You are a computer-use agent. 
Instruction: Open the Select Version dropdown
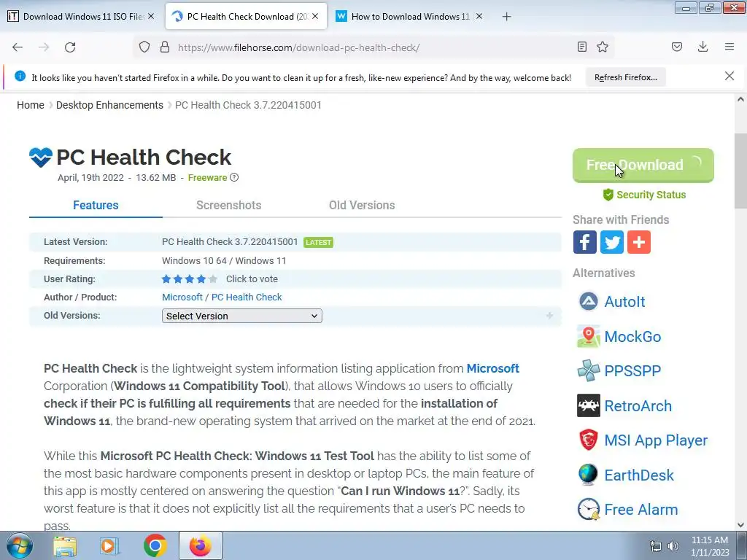tap(242, 316)
